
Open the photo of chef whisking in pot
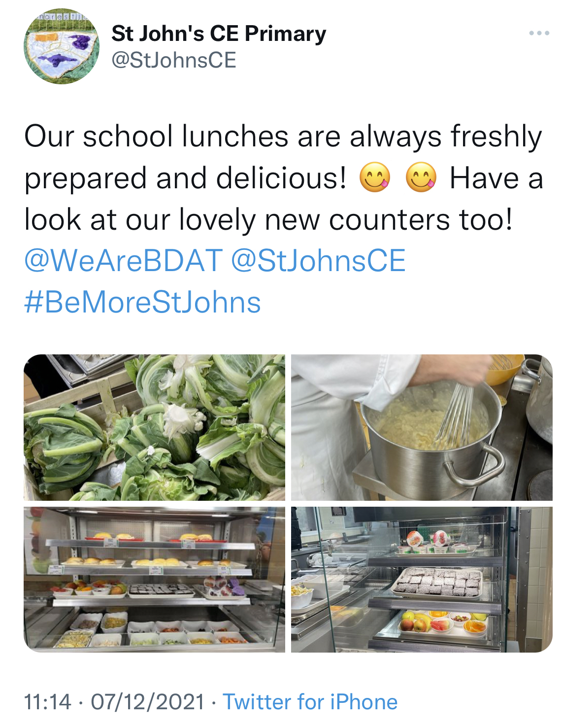pos(422,427)
